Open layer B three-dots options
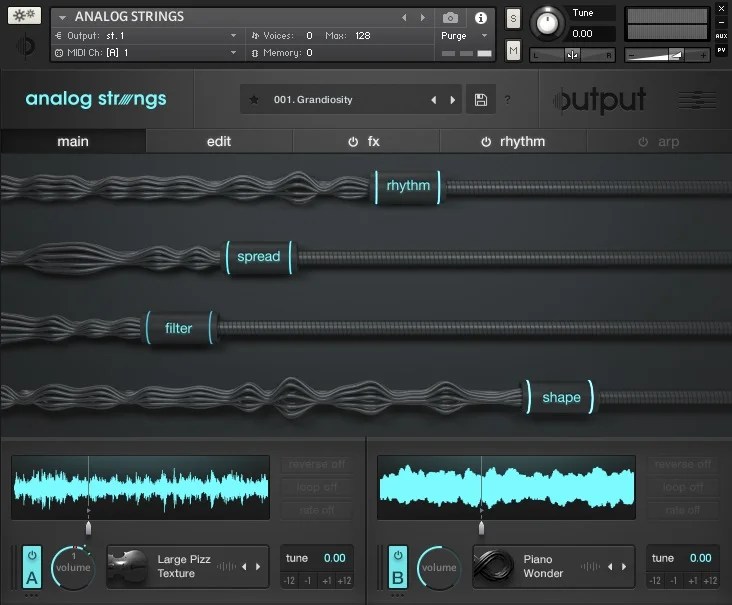This screenshot has width=732, height=605. pos(397,596)
